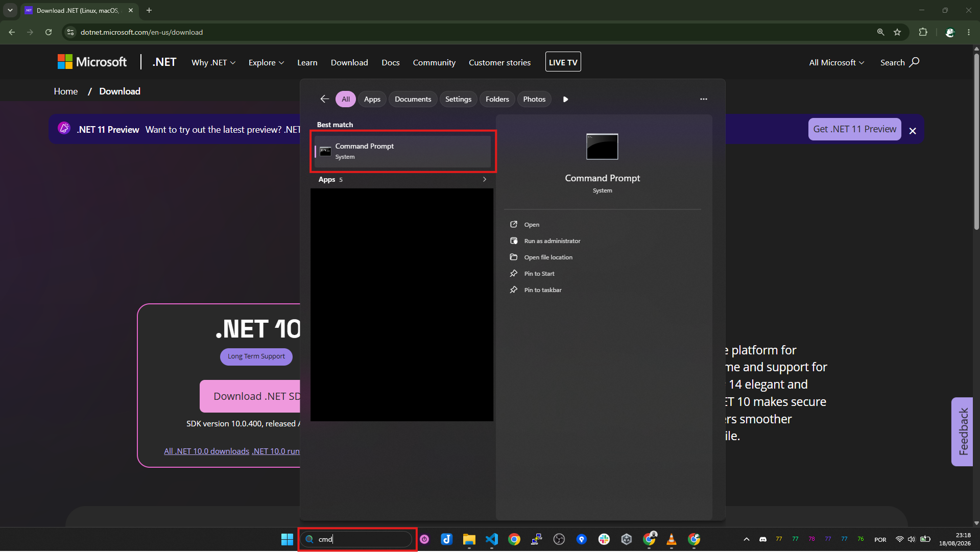
Task: Open volume control in system tray
Action: [912, 539]
